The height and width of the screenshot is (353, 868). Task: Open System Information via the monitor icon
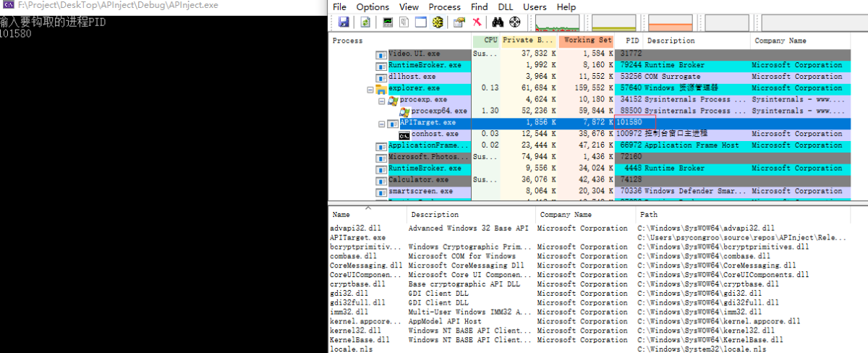click(388, 22)
